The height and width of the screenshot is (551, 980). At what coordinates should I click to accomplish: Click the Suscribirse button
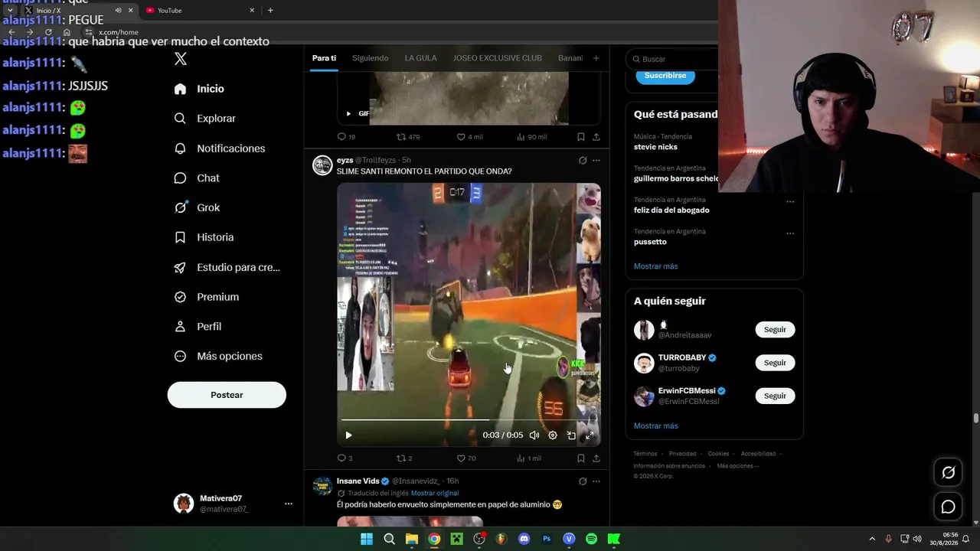(665, 76)
